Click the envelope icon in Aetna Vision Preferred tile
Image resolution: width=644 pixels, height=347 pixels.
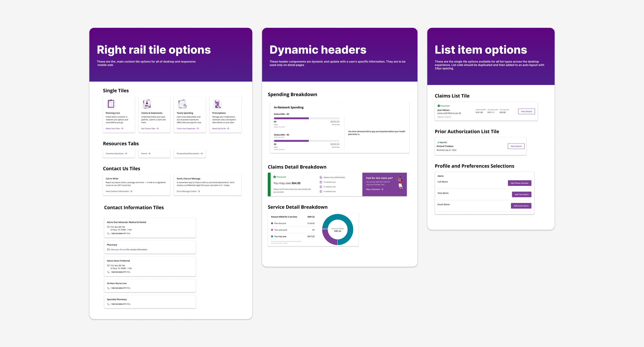[108, 265]
